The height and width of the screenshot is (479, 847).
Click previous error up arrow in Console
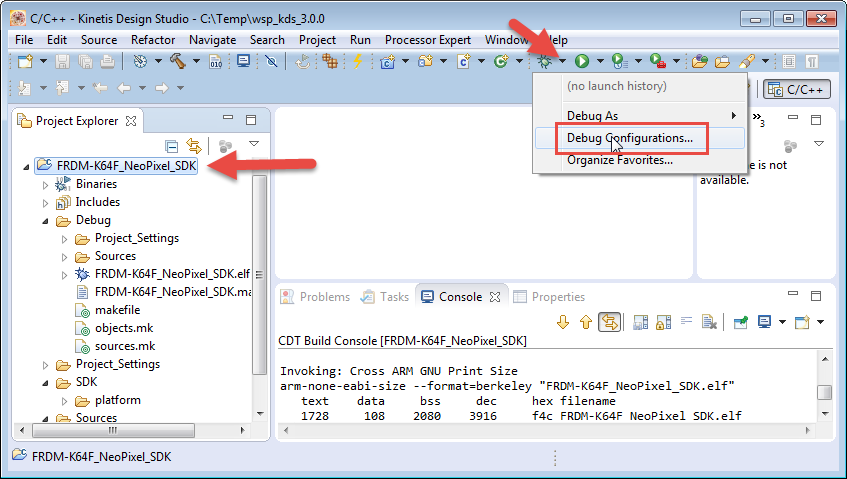point(585,321)
